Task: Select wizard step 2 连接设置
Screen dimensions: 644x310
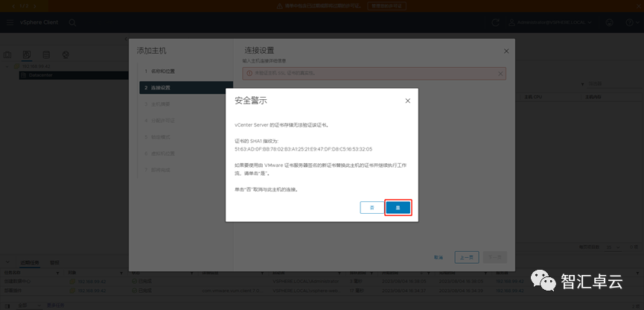Action: 186,88
